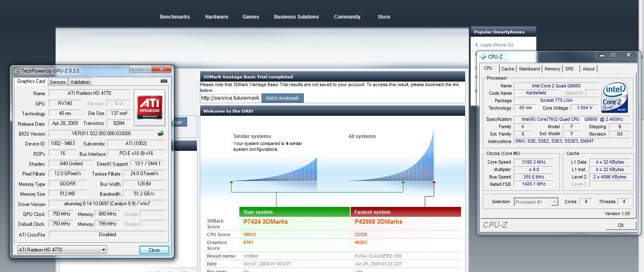Click the Bandwidth 51.2 GB/s value
This screenshot has height=272, width=644.
click(x=144, y=194)
